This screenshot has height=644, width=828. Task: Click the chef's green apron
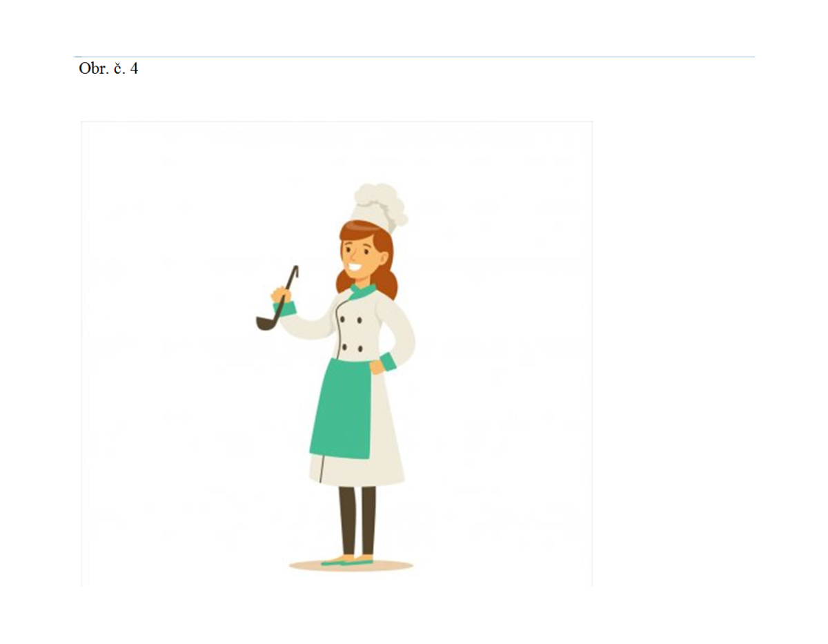click(x=342, y=409)
